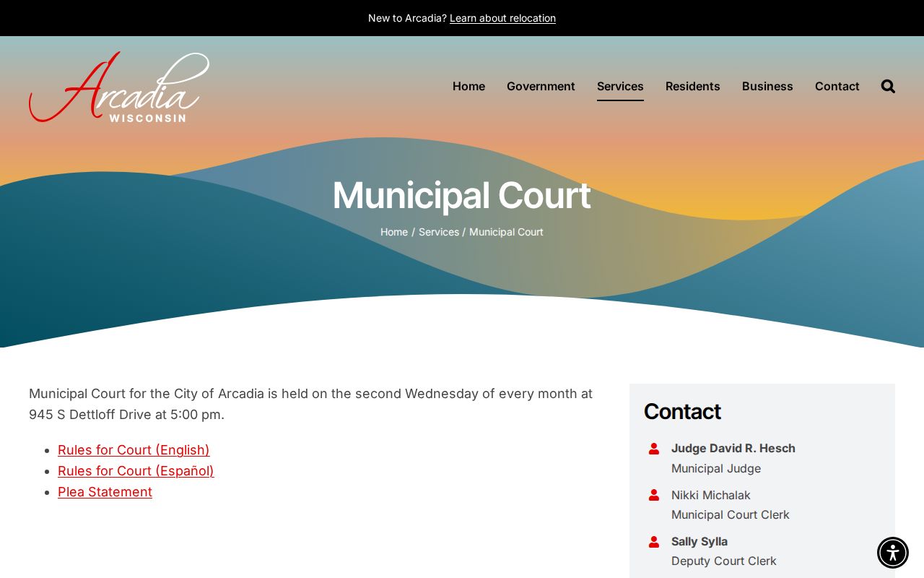Open the search magnifier icon

(888, 86)
